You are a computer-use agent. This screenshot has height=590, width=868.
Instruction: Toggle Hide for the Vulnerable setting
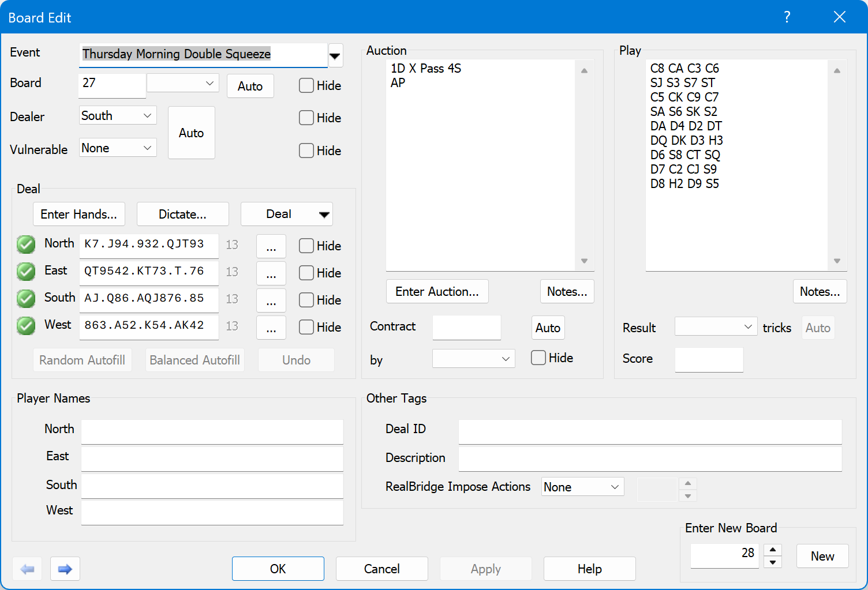(x=306, y=151)
